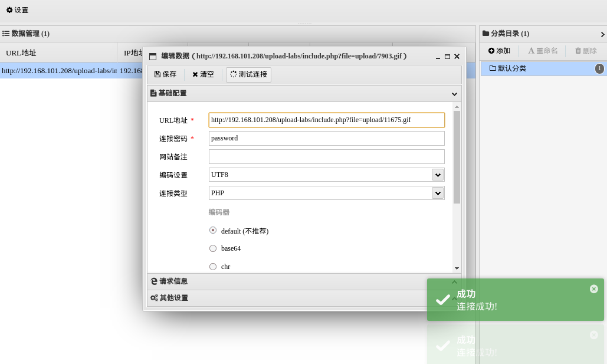Minimize the 编辑数据 dialog

[438, 57]
